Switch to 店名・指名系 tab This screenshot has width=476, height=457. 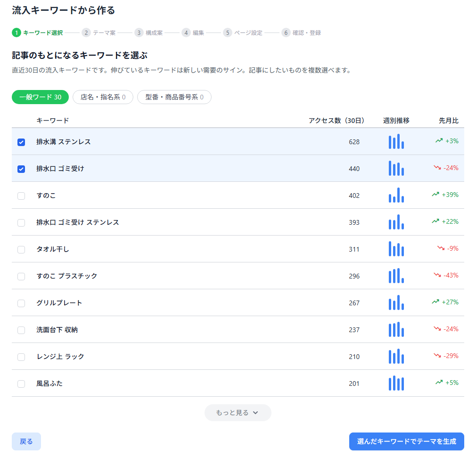[x=103, y=97]
